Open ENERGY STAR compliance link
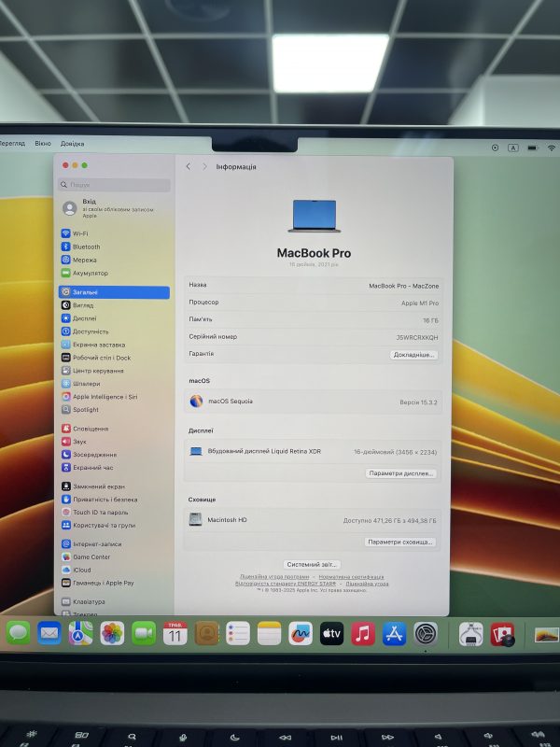The height and width of the screenshot is (747, 560). coord(286,583)
